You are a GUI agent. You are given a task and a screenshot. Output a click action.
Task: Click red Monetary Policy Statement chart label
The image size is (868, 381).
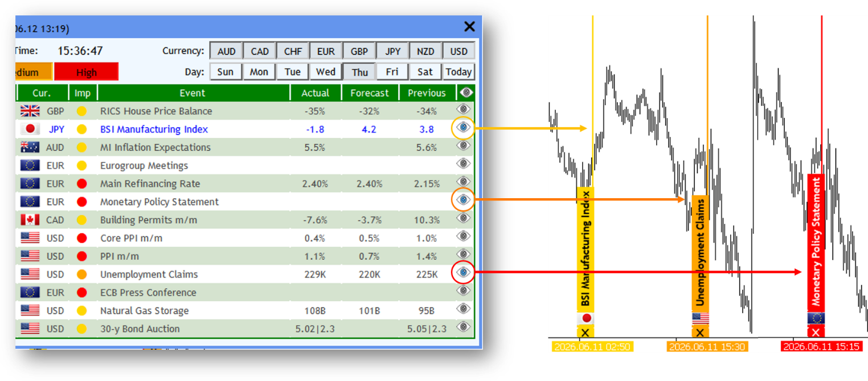click(816, 243)
